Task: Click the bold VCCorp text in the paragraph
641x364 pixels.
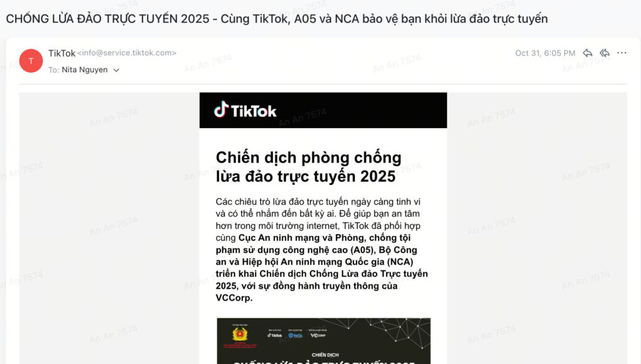Action: tap(234, 298)
